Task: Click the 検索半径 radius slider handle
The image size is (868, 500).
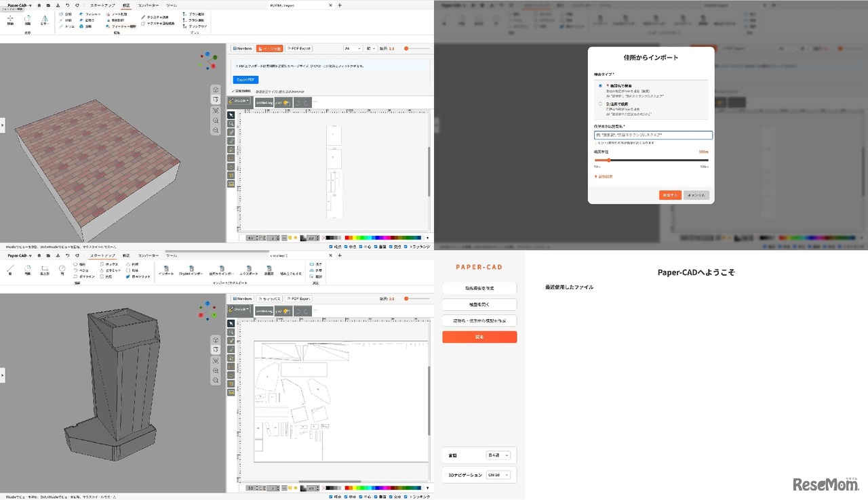Action: tap(609, 161)
